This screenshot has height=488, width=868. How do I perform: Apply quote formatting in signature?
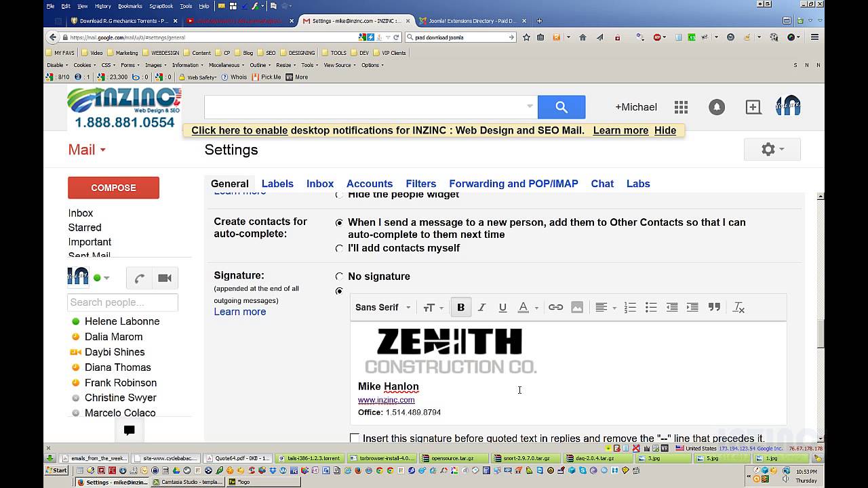click(x=714, y=307)
